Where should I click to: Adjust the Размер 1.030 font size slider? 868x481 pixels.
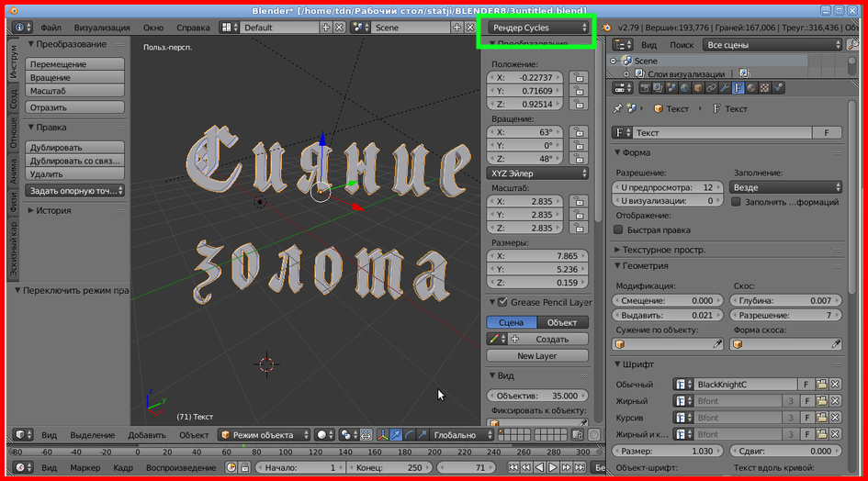pyautogui.click(x=668, y=451)
